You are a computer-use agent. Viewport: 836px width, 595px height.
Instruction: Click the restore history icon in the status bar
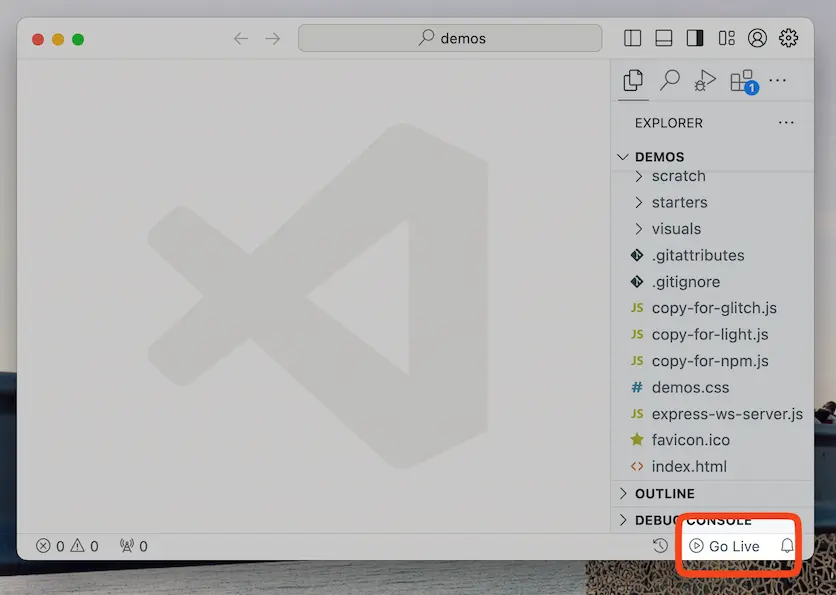tap(659, 546)
